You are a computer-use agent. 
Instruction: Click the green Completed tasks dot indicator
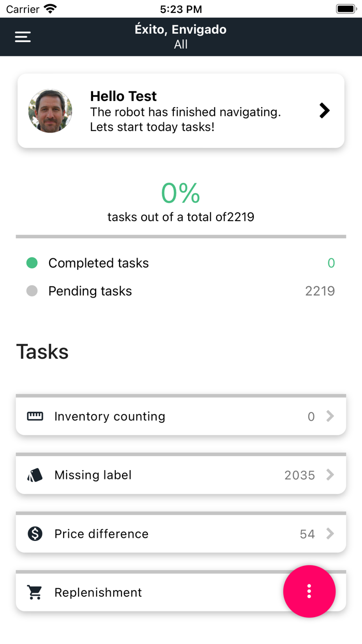click(x=32, y=263)
